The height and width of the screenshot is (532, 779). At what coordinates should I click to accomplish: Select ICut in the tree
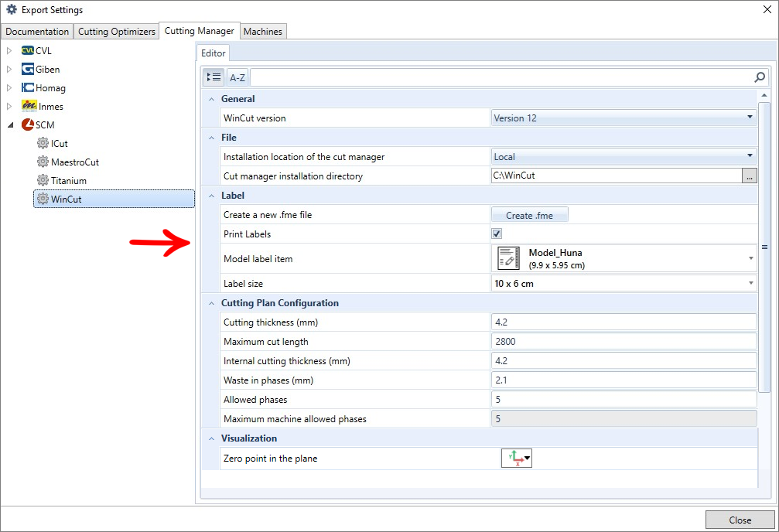click(59, 144)
